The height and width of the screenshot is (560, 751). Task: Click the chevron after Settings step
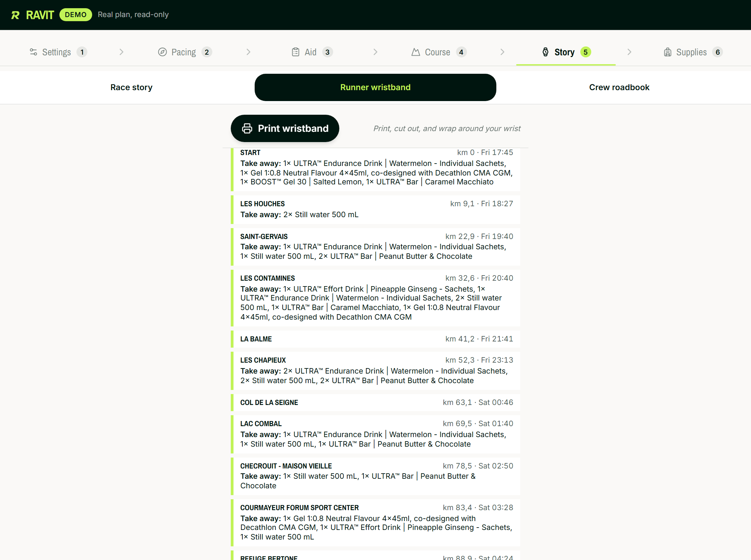(122, 52)
